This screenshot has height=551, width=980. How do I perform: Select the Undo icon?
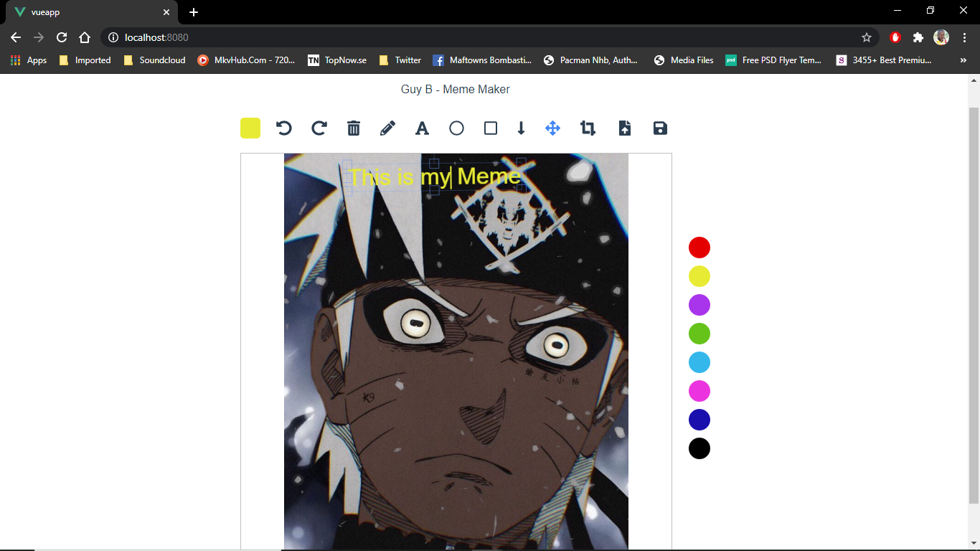tap(284, 128)
